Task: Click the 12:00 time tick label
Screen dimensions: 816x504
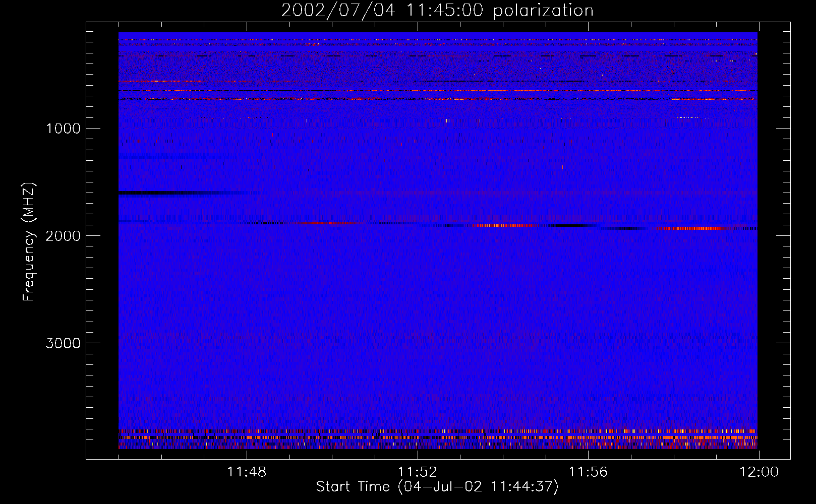Action: [759, 472]
